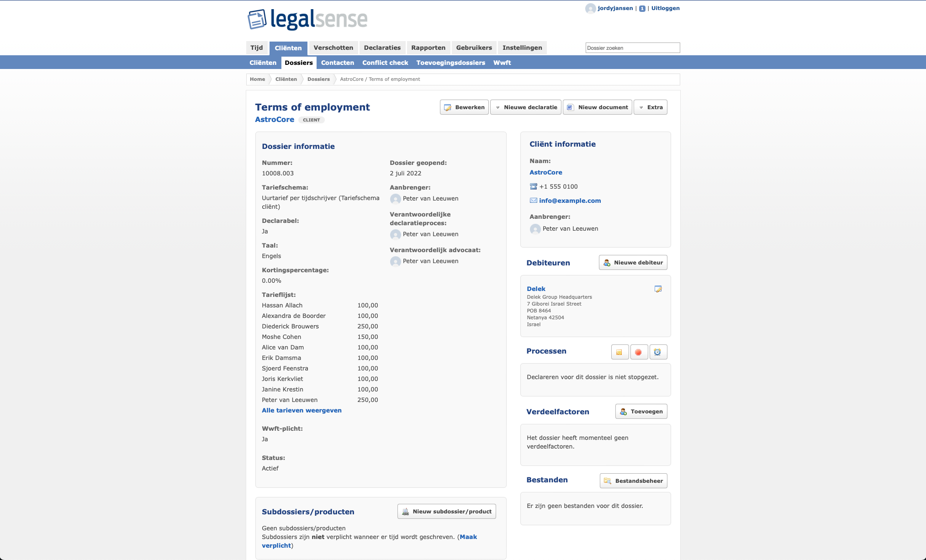Open the Wwft submenu item
This screenshot has height=560, width=926.
pyautogui.click(x=502, y=63)
